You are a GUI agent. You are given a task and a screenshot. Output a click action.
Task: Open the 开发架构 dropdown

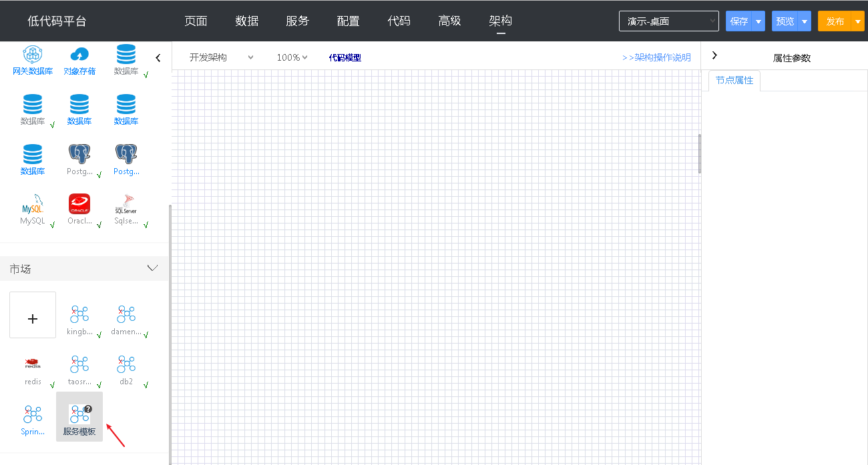222,57
